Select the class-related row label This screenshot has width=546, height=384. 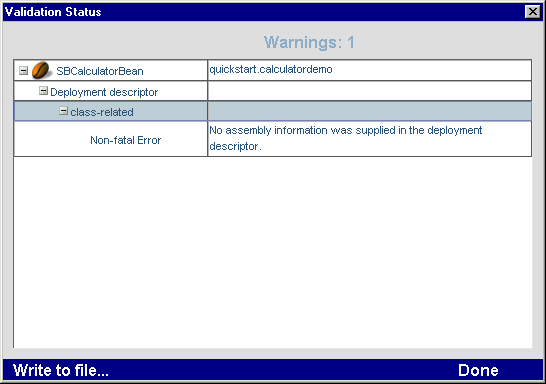coord(102,112)
